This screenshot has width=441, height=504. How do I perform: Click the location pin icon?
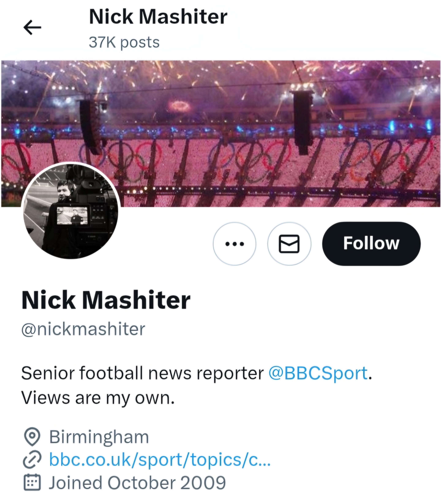click(32, 437)
